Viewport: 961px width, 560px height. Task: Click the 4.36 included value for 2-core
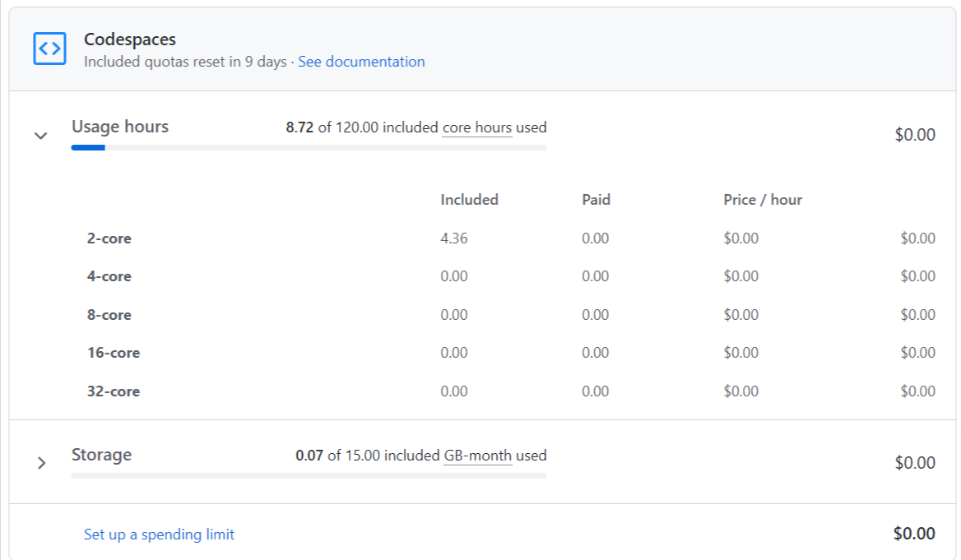point(454,238)
